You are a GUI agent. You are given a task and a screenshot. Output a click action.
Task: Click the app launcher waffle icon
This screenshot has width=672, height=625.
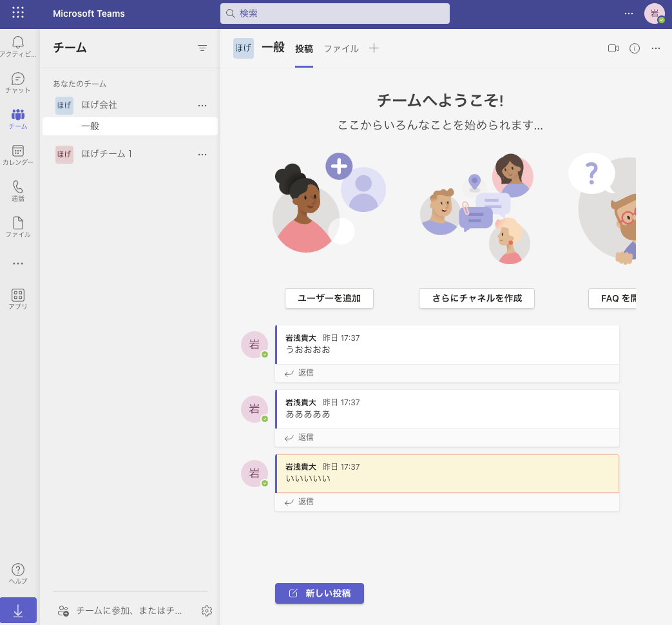pyautogui.click(x=17, y=13)
